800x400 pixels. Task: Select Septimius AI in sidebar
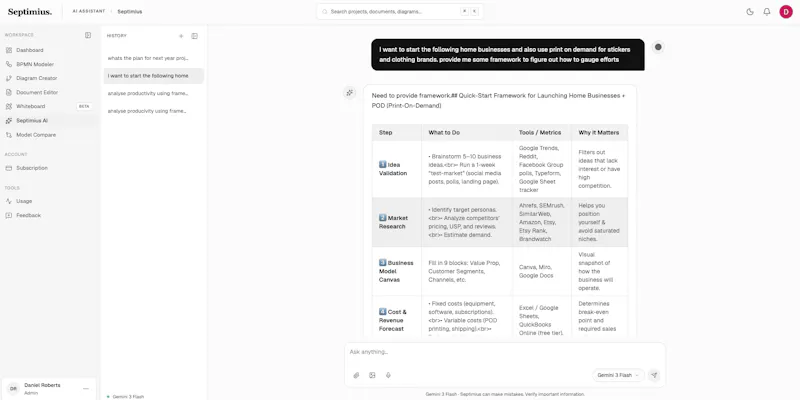[x=32, y=120]
